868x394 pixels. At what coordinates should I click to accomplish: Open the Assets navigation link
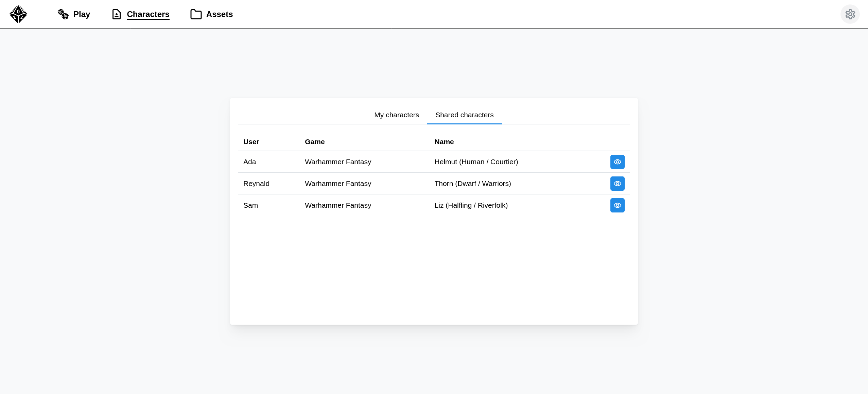[x=219, y=14]
